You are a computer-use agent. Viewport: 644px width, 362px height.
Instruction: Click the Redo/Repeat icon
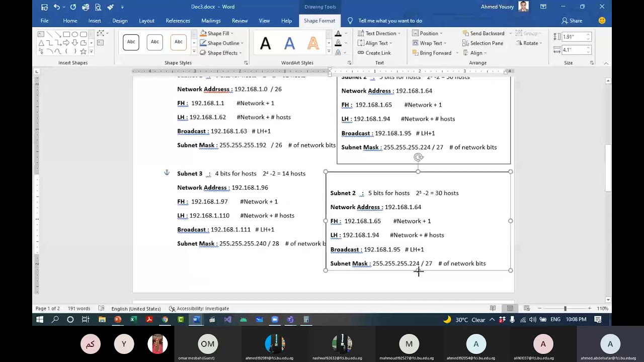(x=73, y=7)
